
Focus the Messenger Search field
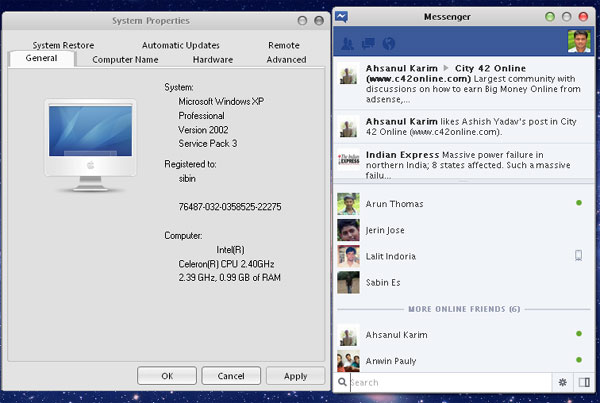[x=450, y=382]
